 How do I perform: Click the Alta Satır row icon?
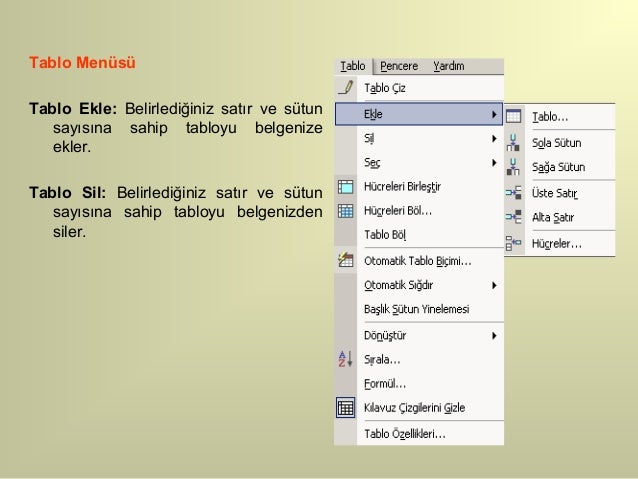pos(513,217)
